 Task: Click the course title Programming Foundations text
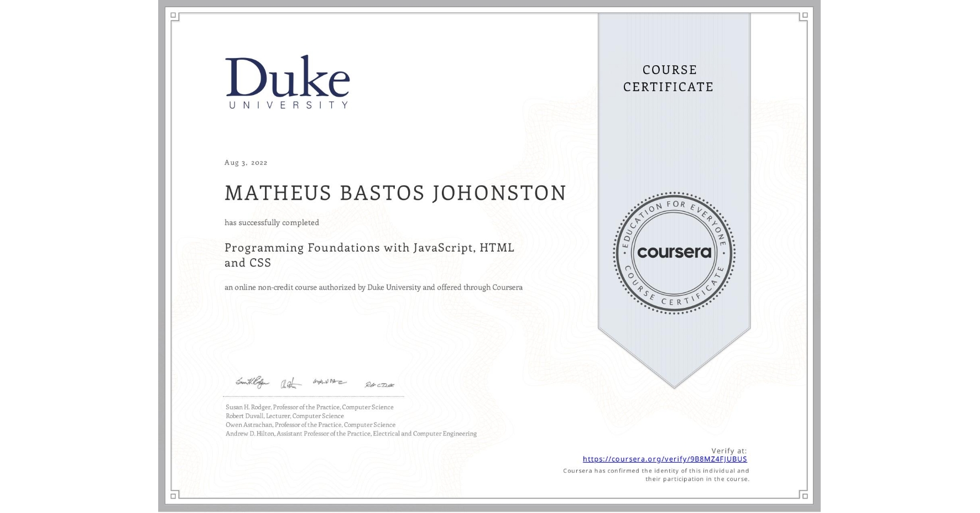(369, 248)
